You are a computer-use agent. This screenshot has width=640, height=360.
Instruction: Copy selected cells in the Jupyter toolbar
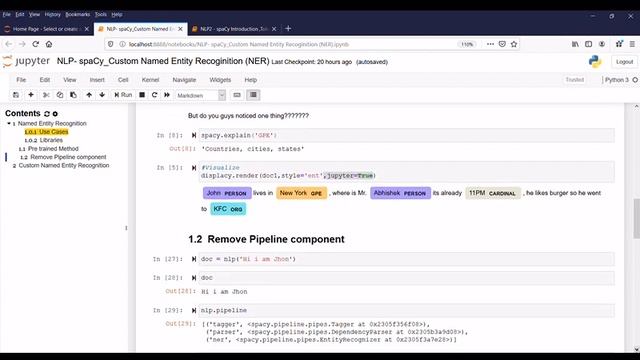60,95
